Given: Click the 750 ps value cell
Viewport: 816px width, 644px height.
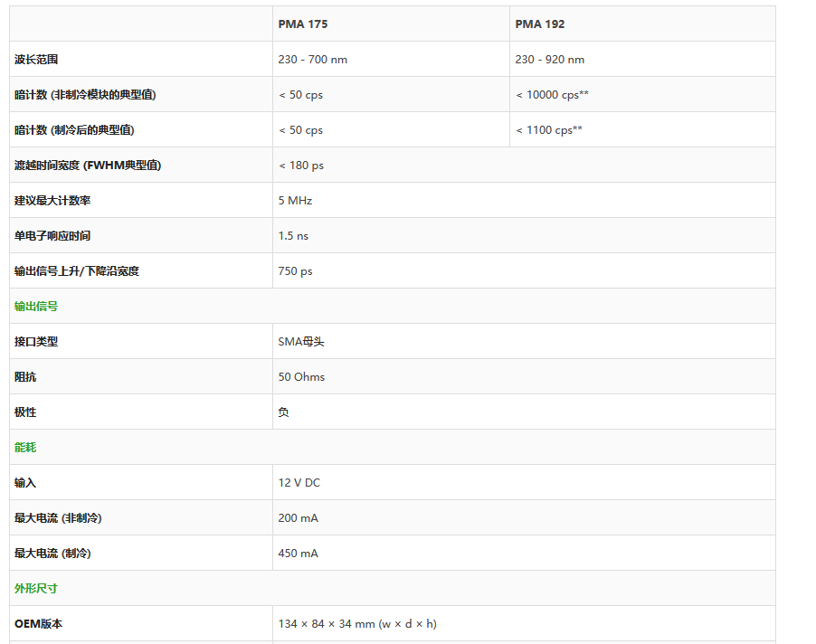Looking at the screenshot, I should (295, 271).
